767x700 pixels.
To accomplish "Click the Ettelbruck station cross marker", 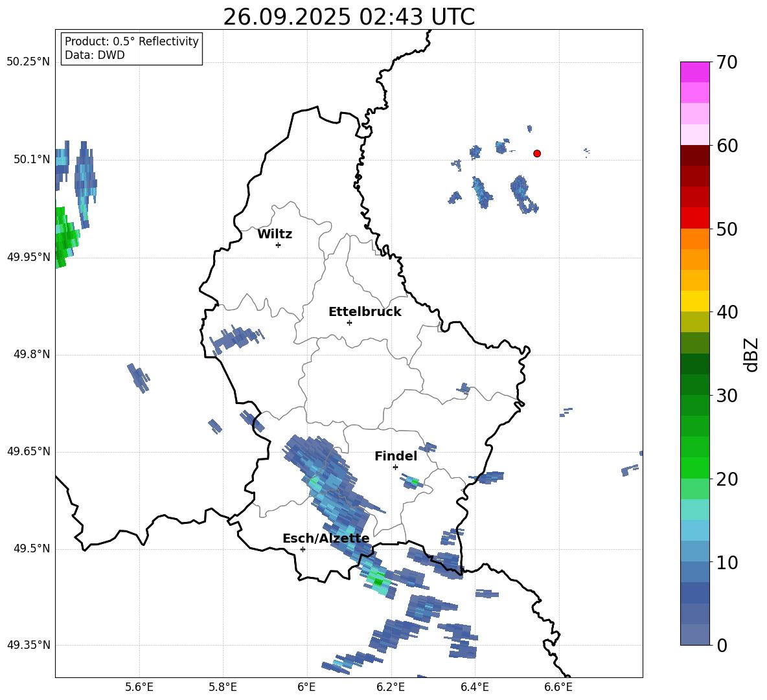I will point(349,322).
